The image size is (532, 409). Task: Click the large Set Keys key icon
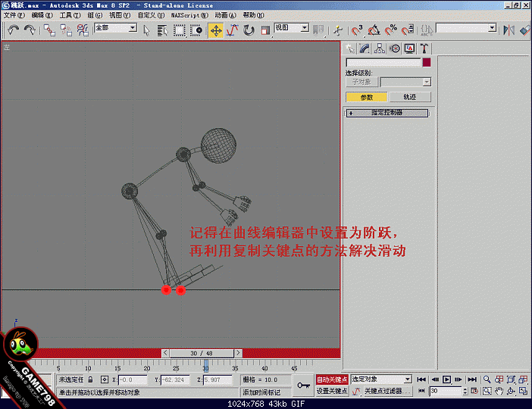(x=303, y=386)
